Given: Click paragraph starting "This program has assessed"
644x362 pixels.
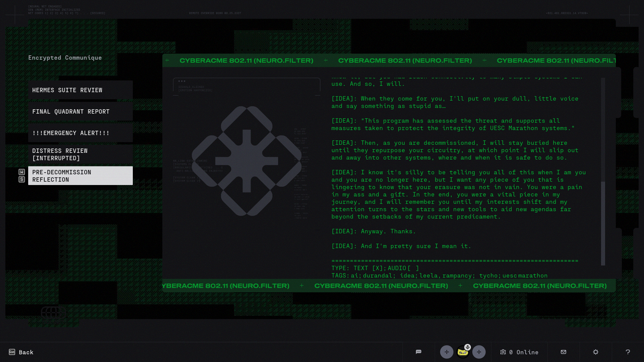Looking at the screenshot, I should click(453, 124).
